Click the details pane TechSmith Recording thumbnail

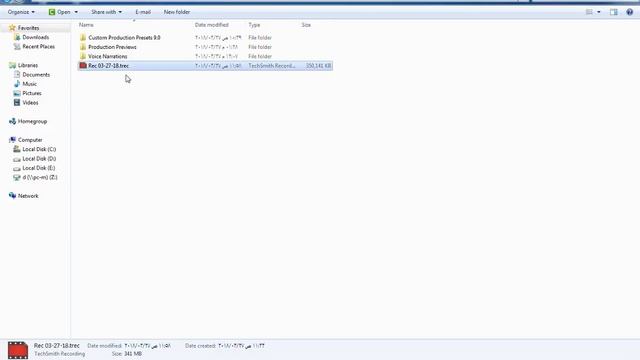tap(18, 350)
